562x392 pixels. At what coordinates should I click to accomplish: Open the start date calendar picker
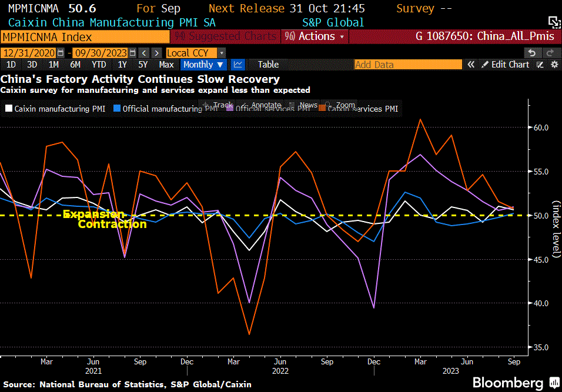(x=61, y=53)
